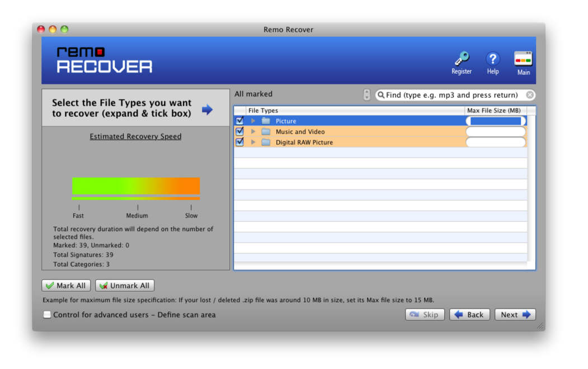The height and width of the screenshot is (369, 588).
Task: Click the File Types column header
Action: pos(355,111)
